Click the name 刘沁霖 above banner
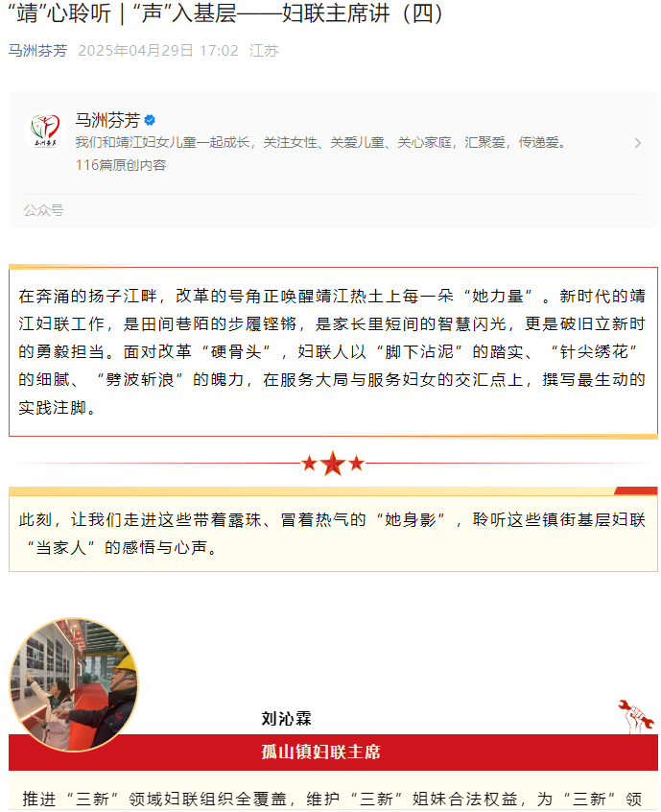The image size is (661, 812). coord(286,718)
